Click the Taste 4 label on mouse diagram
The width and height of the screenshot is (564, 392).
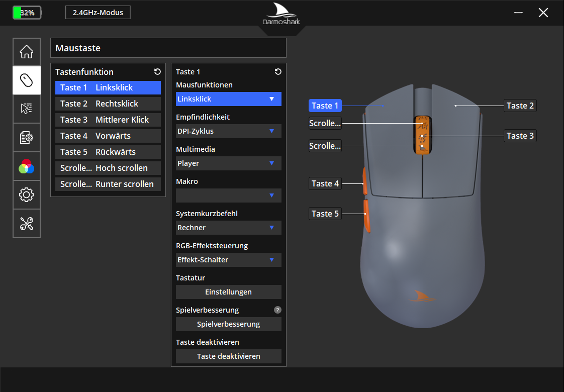point(325,183)
